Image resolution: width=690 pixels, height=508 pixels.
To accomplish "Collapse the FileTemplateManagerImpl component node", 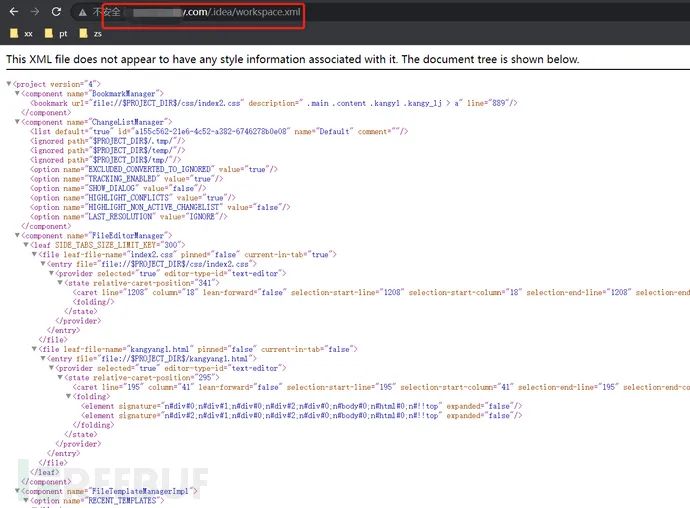I will click(17, 491).
